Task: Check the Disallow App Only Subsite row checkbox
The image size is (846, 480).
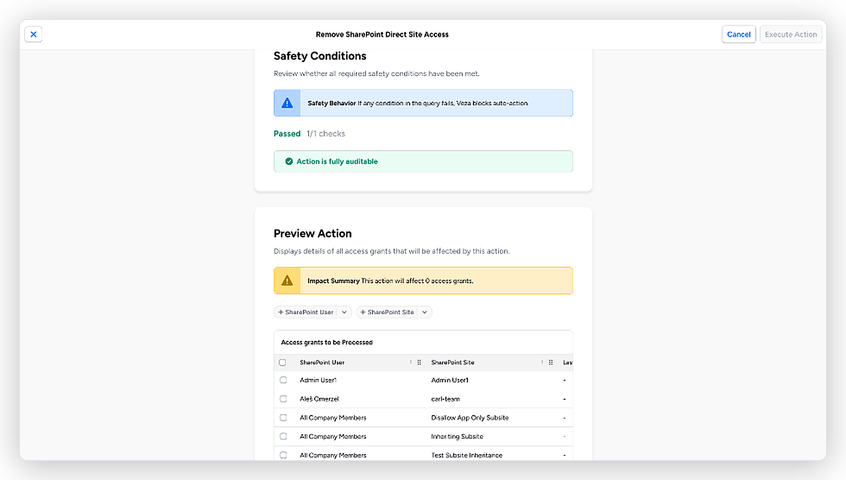Action: 283,417
